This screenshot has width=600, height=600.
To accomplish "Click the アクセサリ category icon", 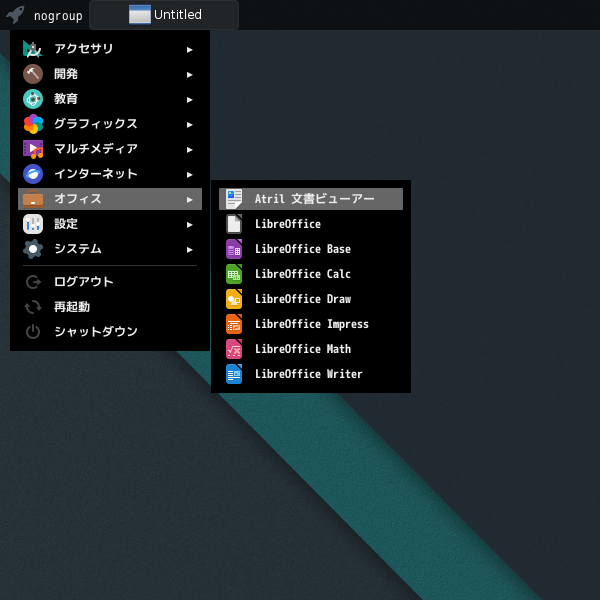I will (x=33, y=49).
